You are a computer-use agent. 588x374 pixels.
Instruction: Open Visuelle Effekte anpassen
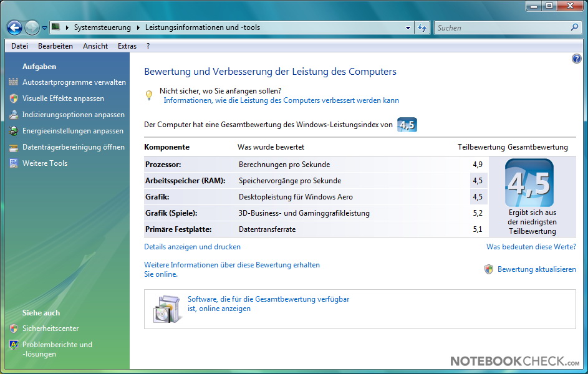[x=63, y=98]
